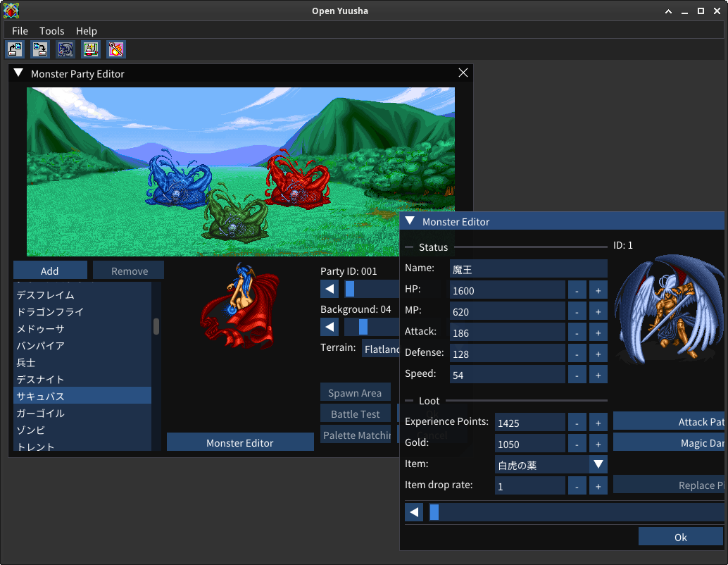Increase Defense with the plus button
The image size is (728, 565).
coord(598,354)
